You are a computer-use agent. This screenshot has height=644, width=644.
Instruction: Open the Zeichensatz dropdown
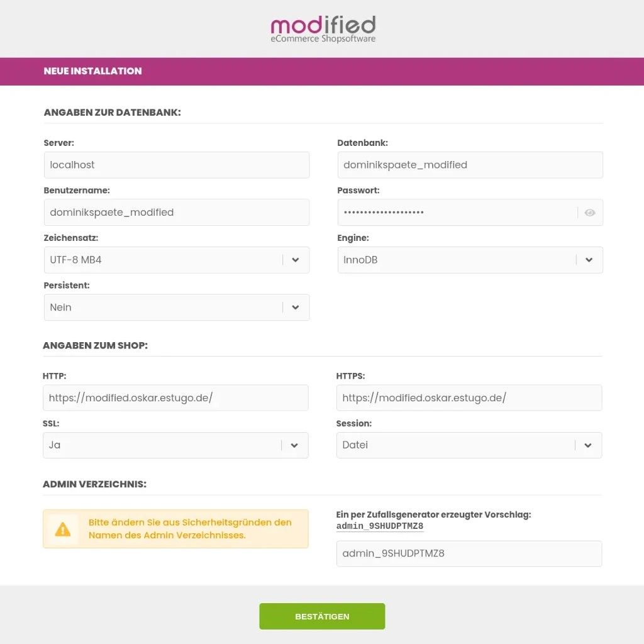click(165, 260)
